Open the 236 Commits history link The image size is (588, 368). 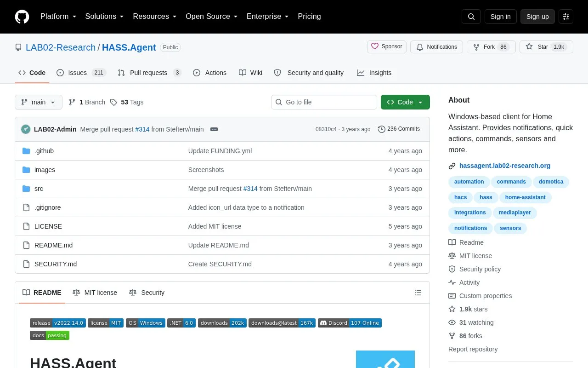(x=399, y=129)
